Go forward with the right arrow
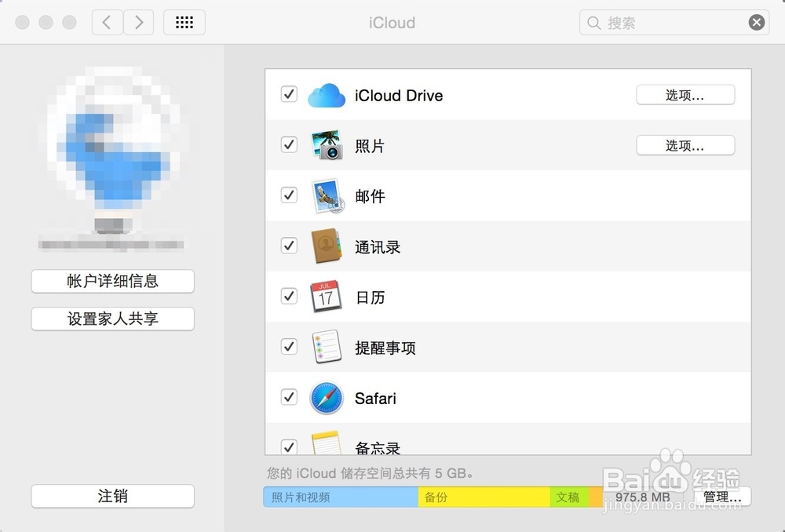The height and width of the screenshot is (532, 785). click(139, 23)
